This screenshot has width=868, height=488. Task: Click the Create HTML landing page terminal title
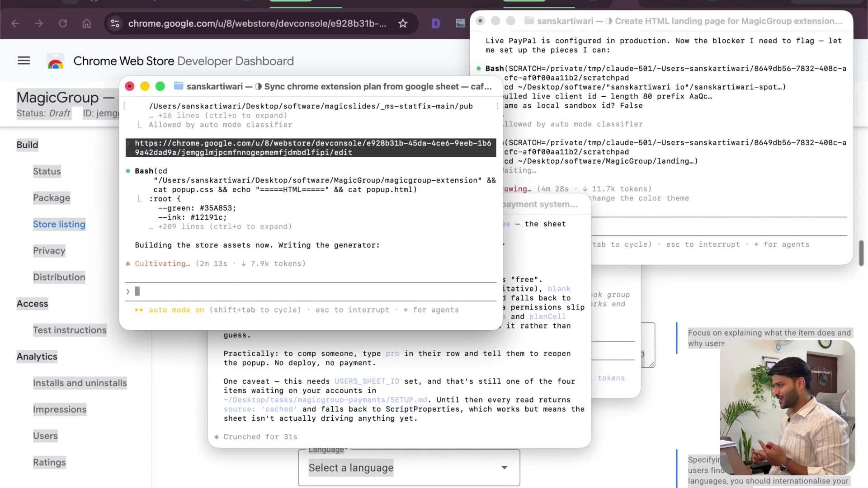[689, 21]
